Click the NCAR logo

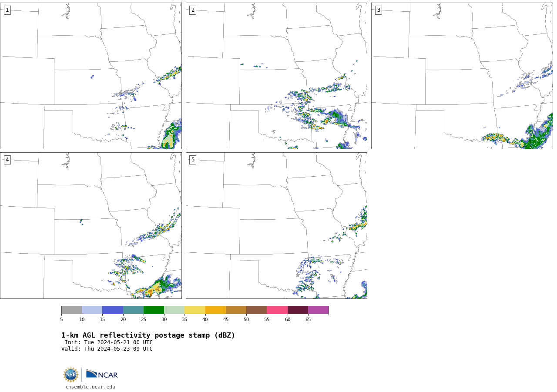coord(102,374)
